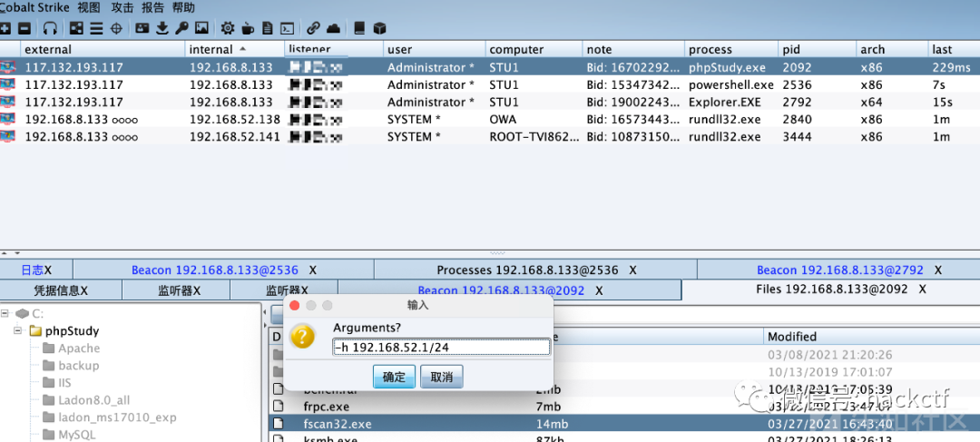Select the frpc.exe file row
Image resolution: width=980 pixels, height=442 pixels.
point(624,407)
